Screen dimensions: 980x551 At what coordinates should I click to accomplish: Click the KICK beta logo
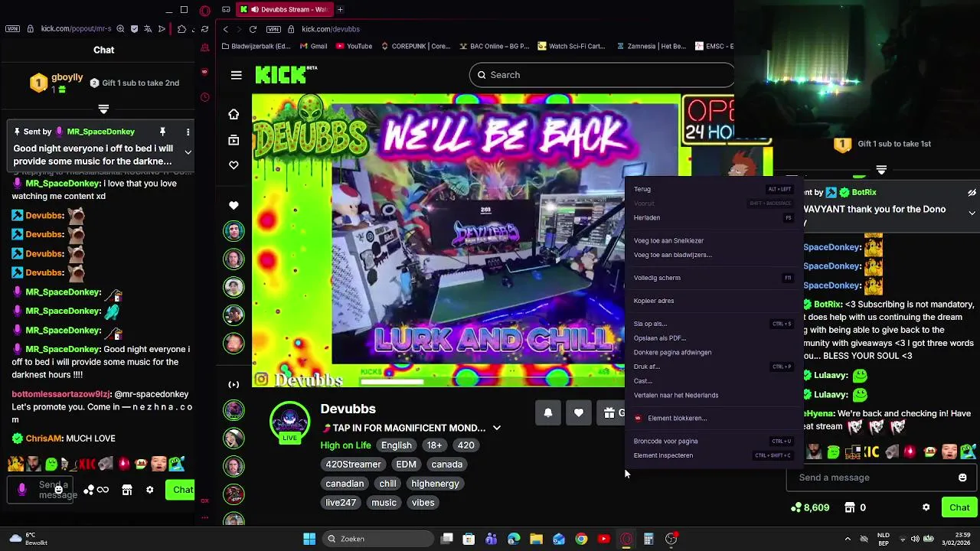(x=286, y=74)
